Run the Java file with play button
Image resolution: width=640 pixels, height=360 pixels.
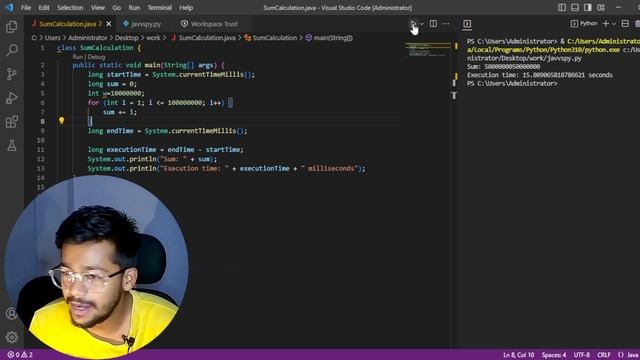pos(413,24)
